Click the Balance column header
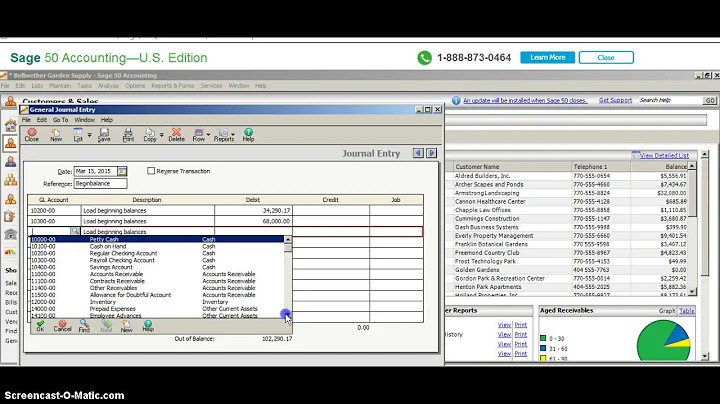This screenshot has width=720, height=404. tap(659, 167)
